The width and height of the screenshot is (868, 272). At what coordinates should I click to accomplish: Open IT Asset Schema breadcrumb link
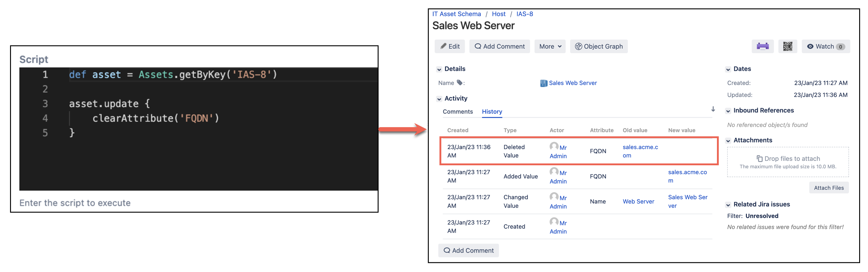[x=457, y=14]
